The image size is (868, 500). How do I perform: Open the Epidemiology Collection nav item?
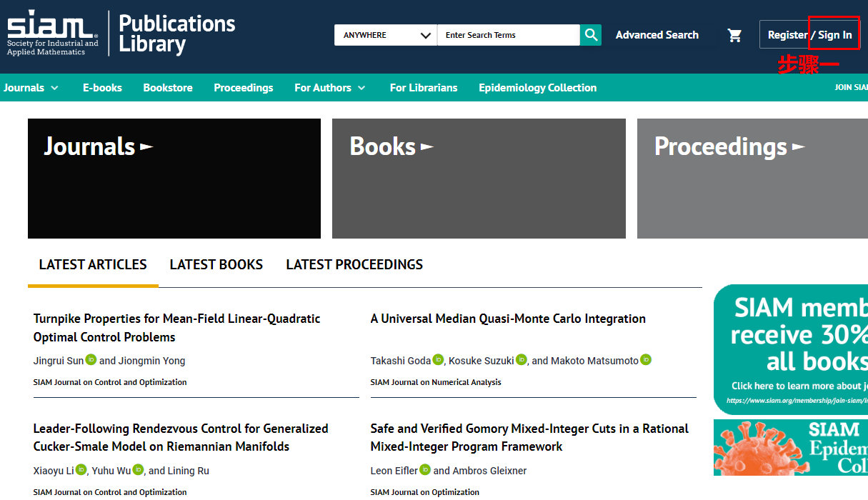click(x=537, y=88)
